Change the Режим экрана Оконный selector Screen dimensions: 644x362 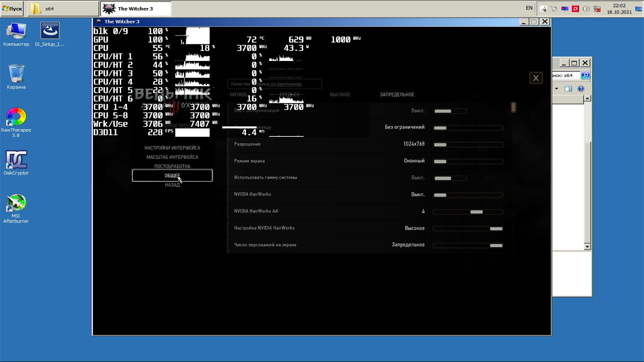(x=468, y=162)
